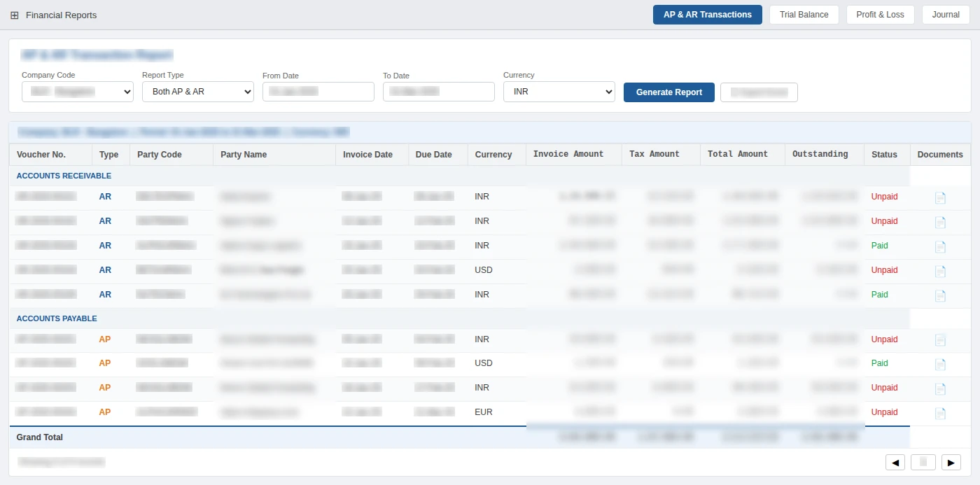Image resolution: width=980 pixels, height=485 pixels.
Task: Click the USD currency cell in the AR section
Action: coord(484,270)
